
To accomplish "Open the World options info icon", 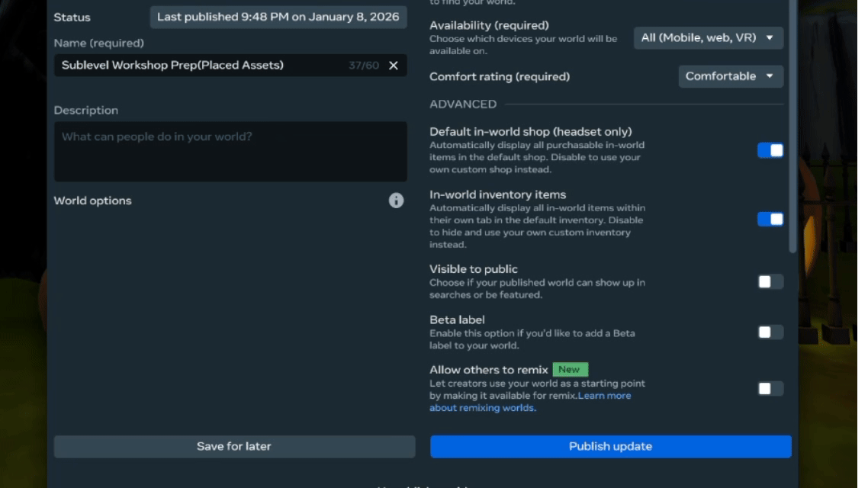I will pos(396,201).
